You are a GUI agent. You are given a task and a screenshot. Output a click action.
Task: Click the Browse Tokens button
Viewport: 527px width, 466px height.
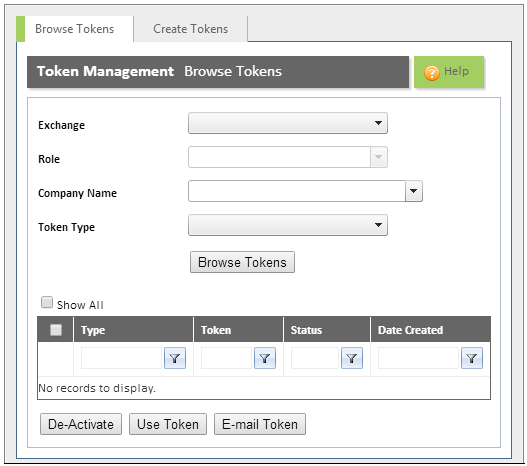pyautogui.click(x=242, y=262)
